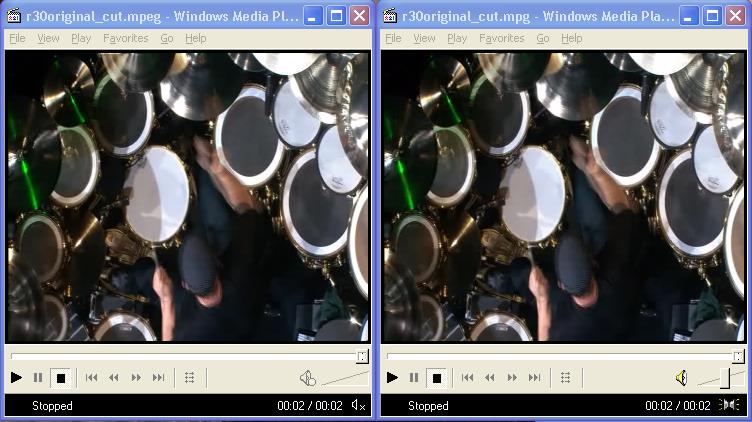This screenshot has height=422, width=752.
Task: Fast forward video in right mpg window
Action: (512, 378)
